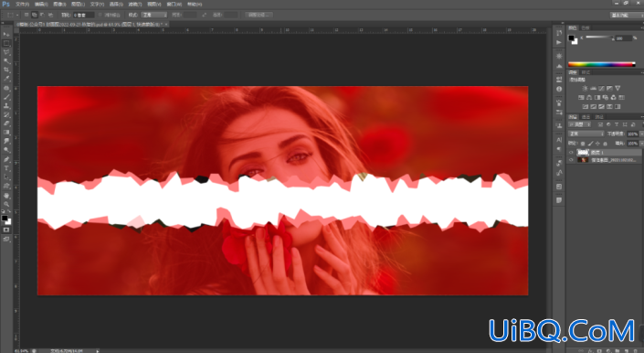
Task: Toggle visibility of the top layer
Action: point(571,153)
